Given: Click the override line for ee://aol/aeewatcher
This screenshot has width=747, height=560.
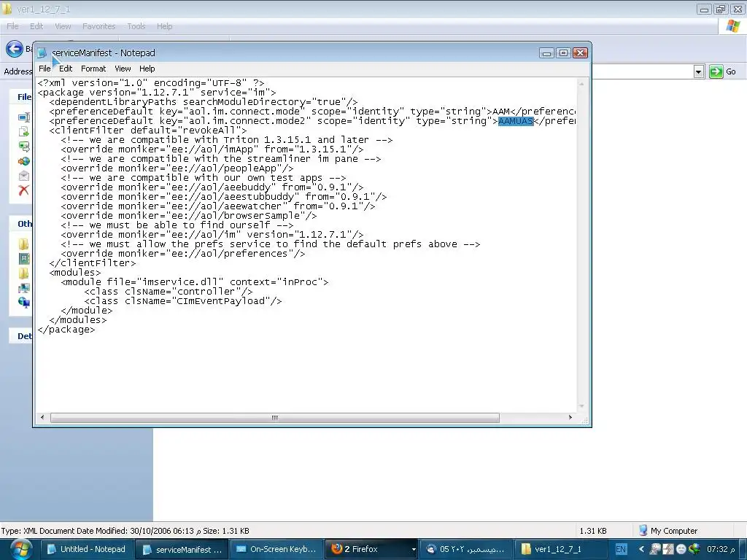Looking at the screenshot, I should 218,206.
